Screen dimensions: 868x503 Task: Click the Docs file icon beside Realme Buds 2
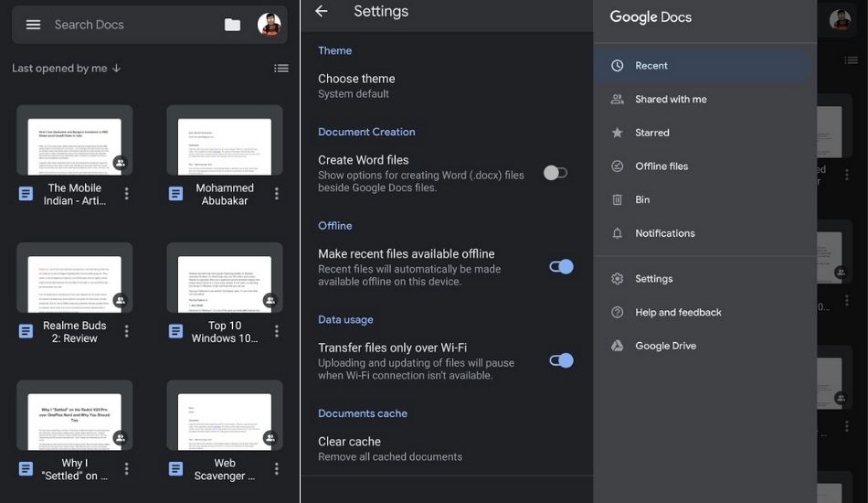coord(26,331)
